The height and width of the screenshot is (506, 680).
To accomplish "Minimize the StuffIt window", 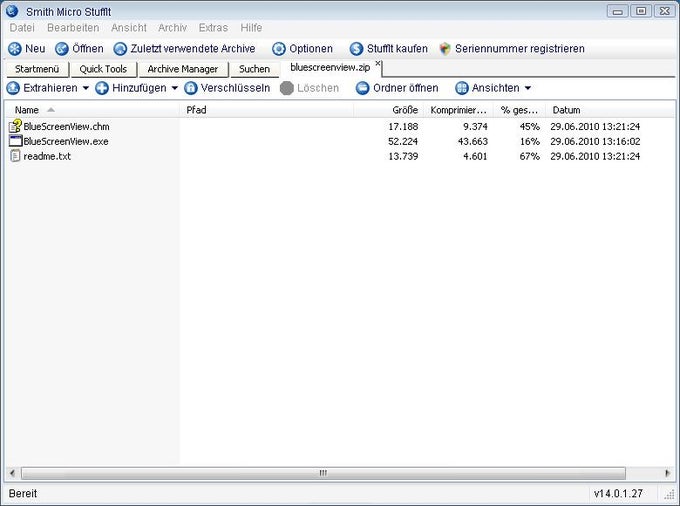I will coord(618,11).
